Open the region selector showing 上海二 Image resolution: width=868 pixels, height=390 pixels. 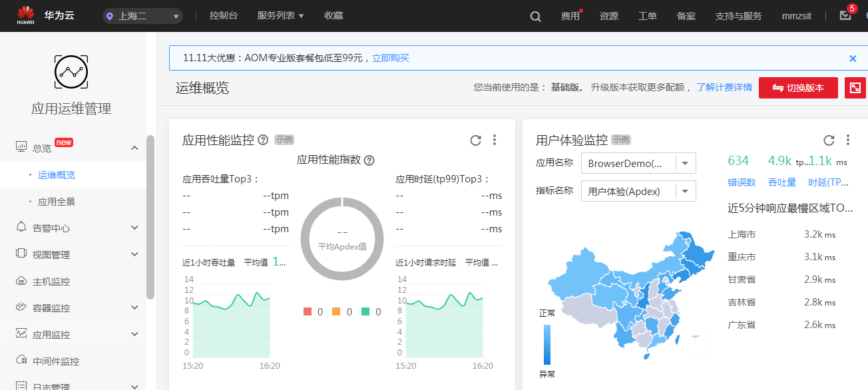coord(142,15)
